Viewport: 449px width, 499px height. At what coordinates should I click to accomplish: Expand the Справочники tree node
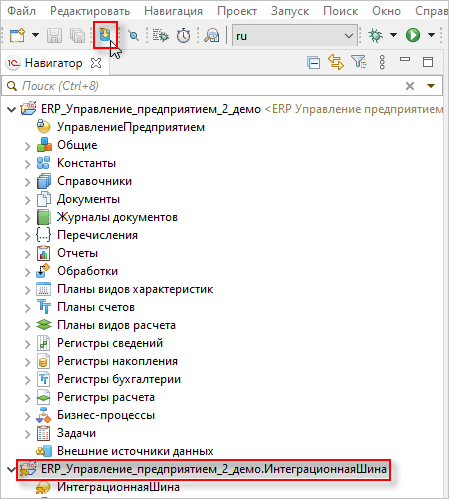tap(28, 182)
